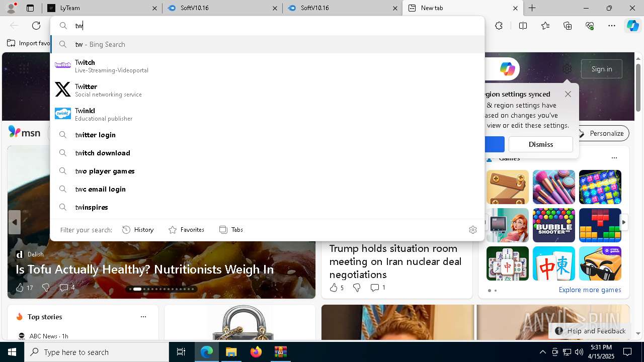Image resolution: width=644 pixels, height=362 pixels.
Task: Dislike the Tofu article
Action: tap(46, 288)
